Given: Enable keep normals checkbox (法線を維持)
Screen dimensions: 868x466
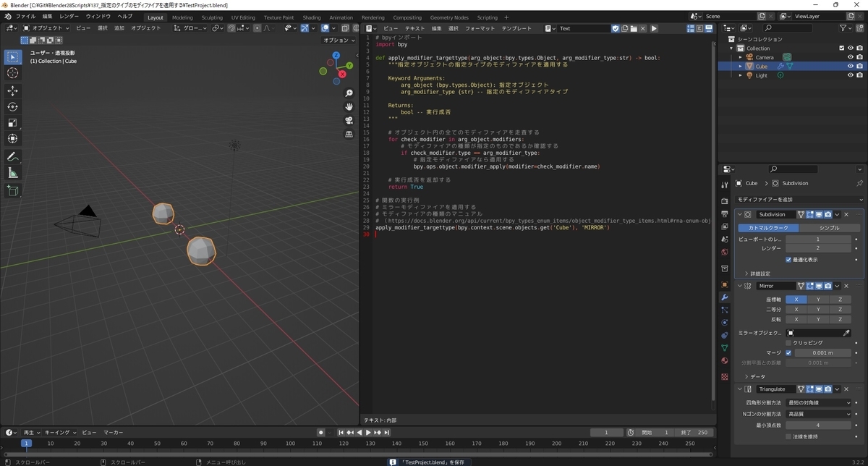Looking at the screenshot, I should click(x=788, y=436).
